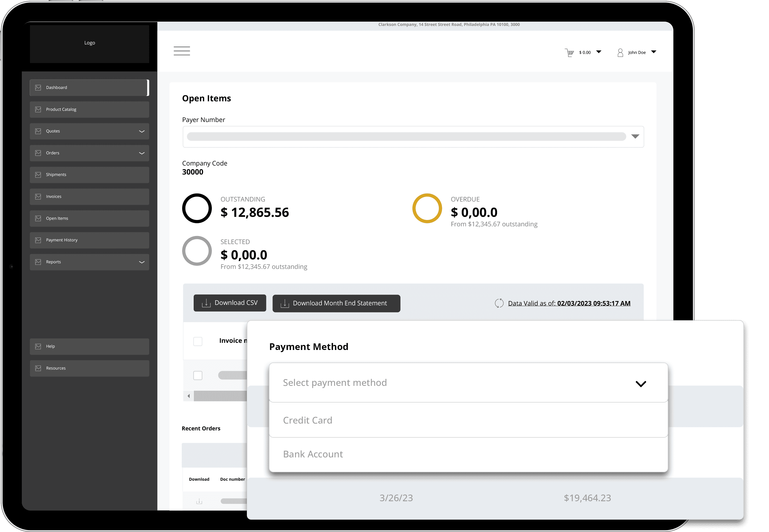The image size is (769, 532).
Task: Go to Dashboard in sidebar
Action: click(89, 88)
